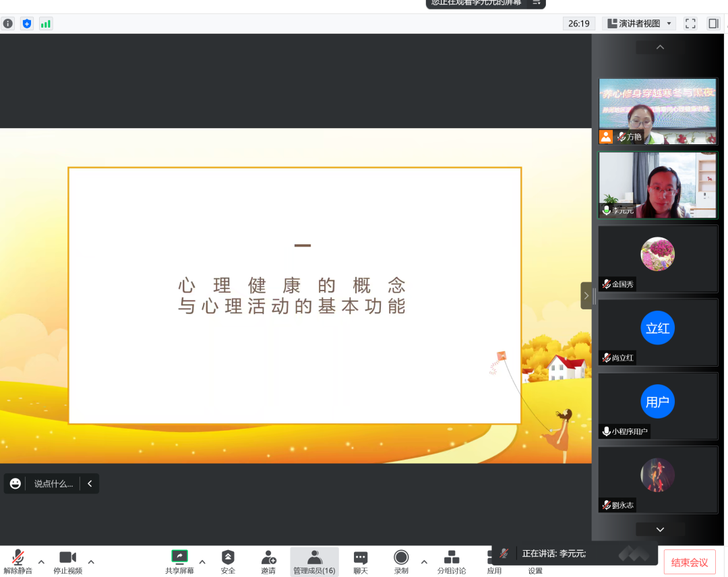Click the meeting info icon

click(7, 24)
